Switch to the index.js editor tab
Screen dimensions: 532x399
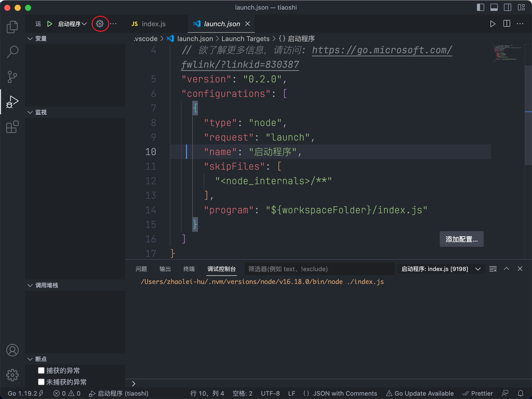coord(153,24)
